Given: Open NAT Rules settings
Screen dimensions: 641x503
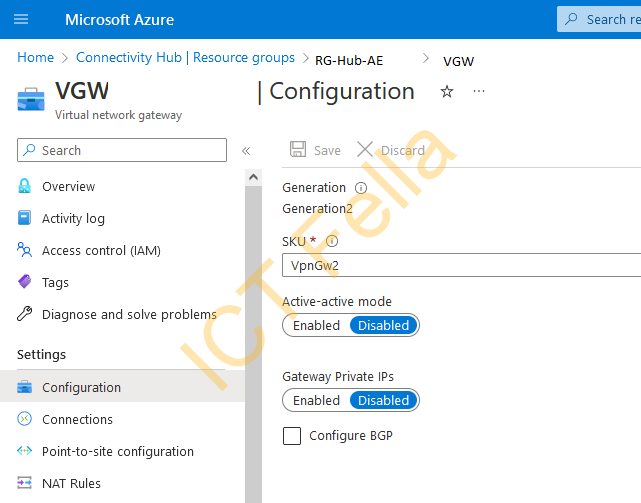Looking at the screenshot, I should [71, 483].
